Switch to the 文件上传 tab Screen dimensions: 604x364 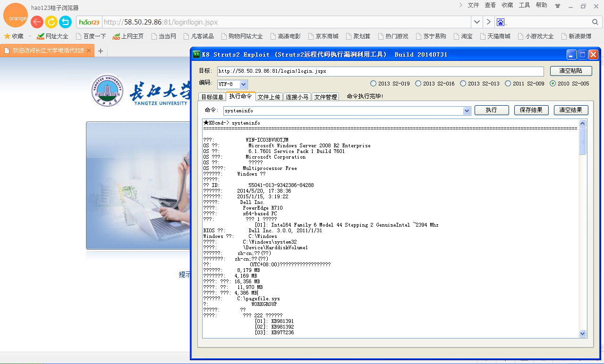[x=269, y=97]
